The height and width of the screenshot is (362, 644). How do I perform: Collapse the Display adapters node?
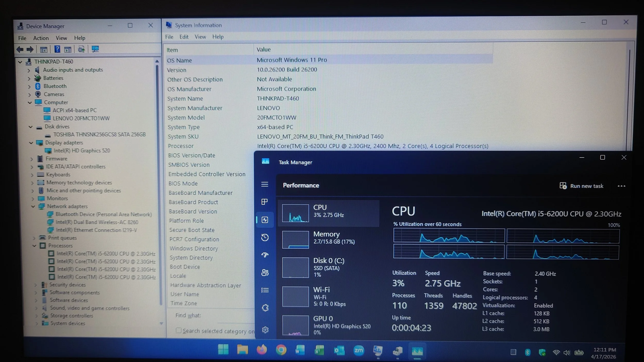coord(31,143)
